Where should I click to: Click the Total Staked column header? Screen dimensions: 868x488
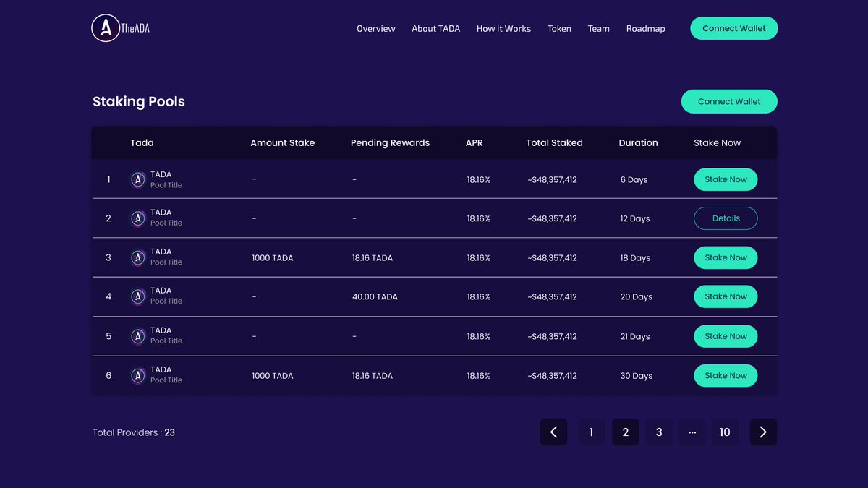coord(554,143)
